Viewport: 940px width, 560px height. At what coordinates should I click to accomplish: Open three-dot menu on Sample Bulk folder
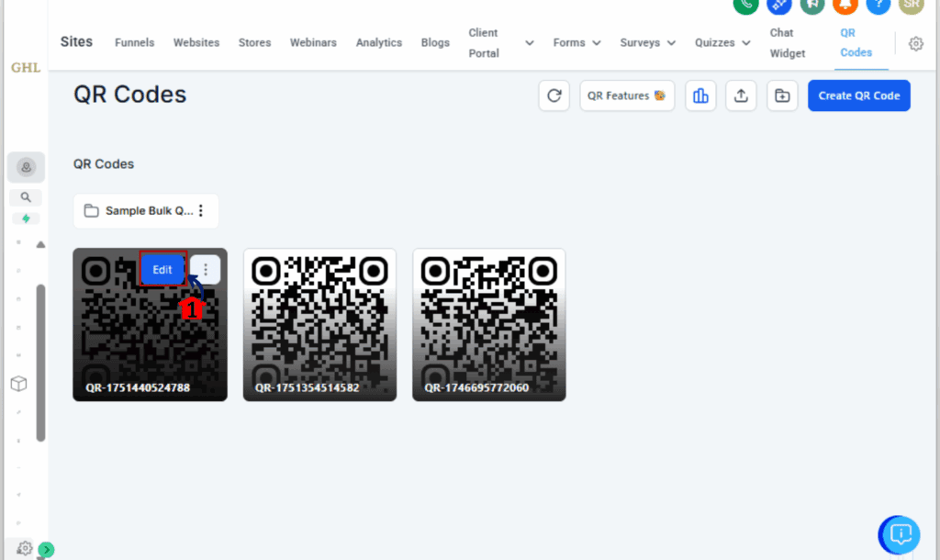click(x=201, y=210)
